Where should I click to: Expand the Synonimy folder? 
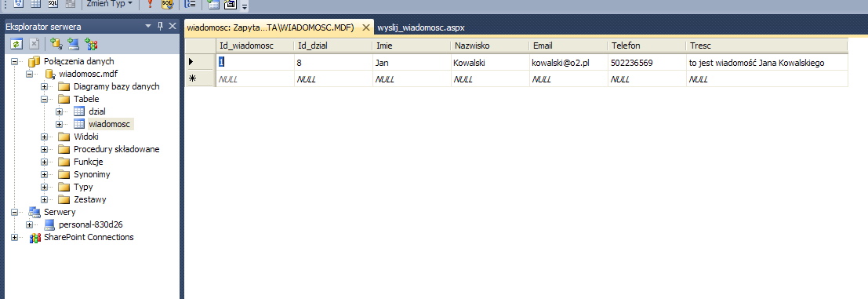tap(44, 174)
